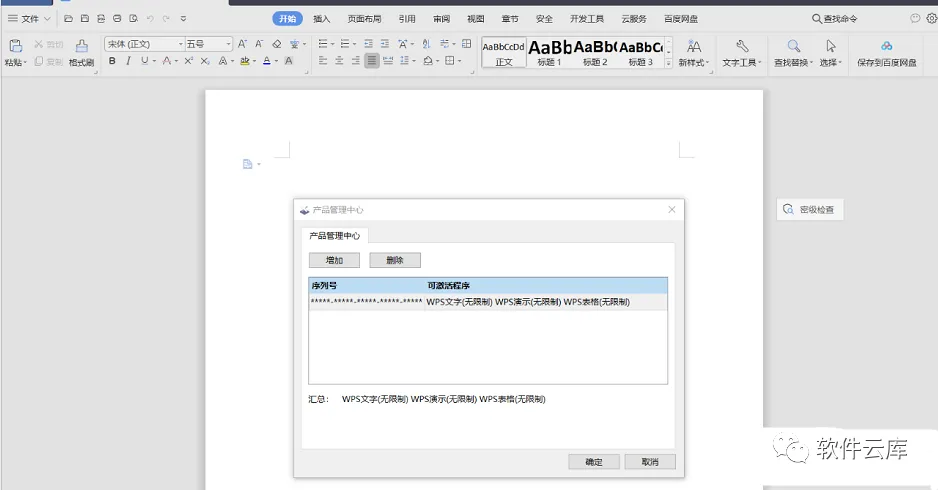938x490 pixels.
Task: Decrease paragraph indent
Action: point(368,44)
